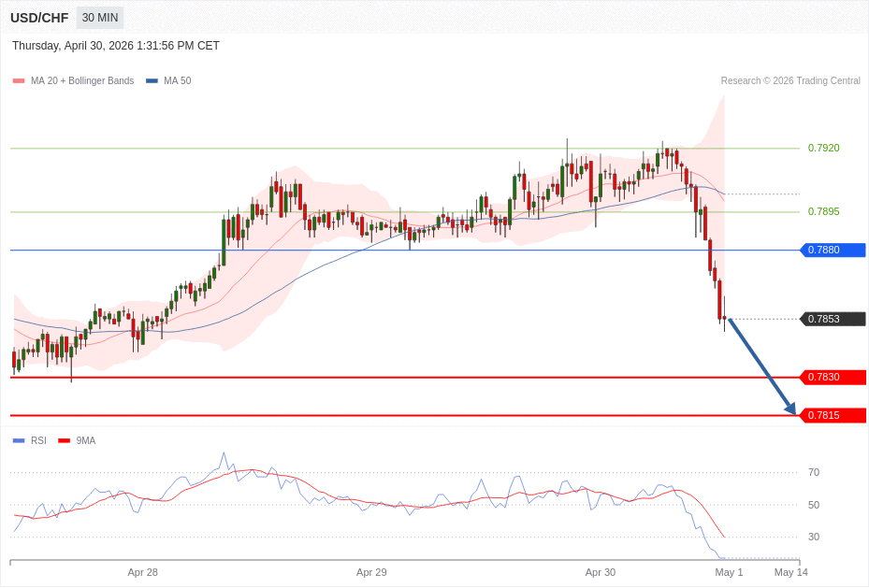Click the Apr 29 date on the axis
This screenshot has height=588, width=869.
(x=371, y=572)
